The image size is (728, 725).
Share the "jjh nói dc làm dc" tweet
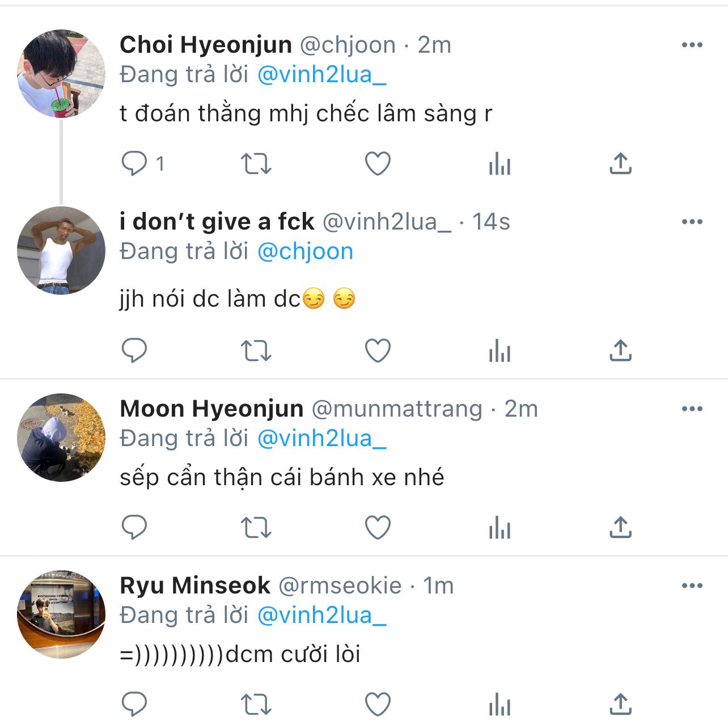click(x=621, y=350)
